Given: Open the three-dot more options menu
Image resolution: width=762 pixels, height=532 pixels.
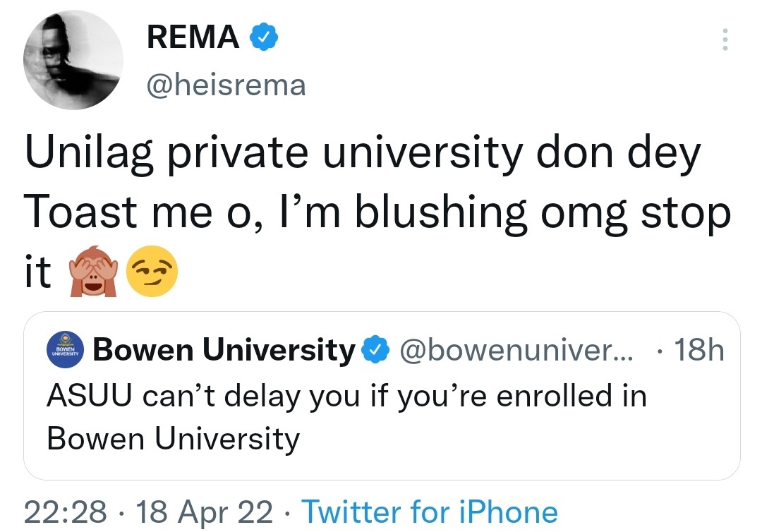Looking at the screenshot, I should click(722, 41).
